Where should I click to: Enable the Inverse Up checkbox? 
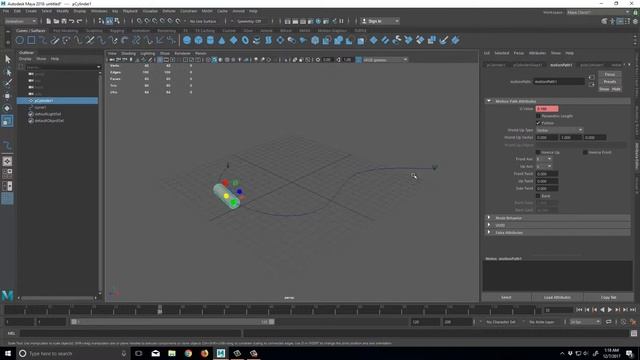pos(538,152)
